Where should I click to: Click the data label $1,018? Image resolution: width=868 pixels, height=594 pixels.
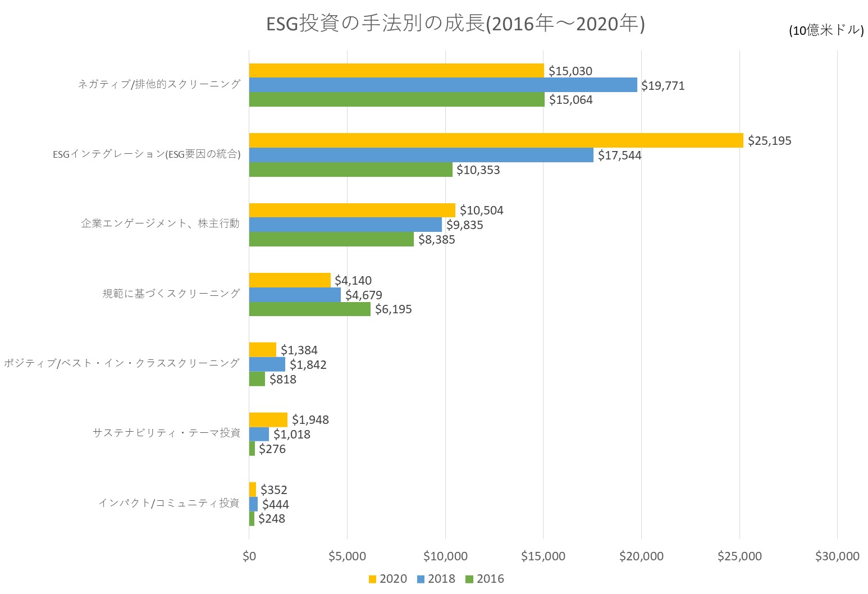[x=292, y=434]
